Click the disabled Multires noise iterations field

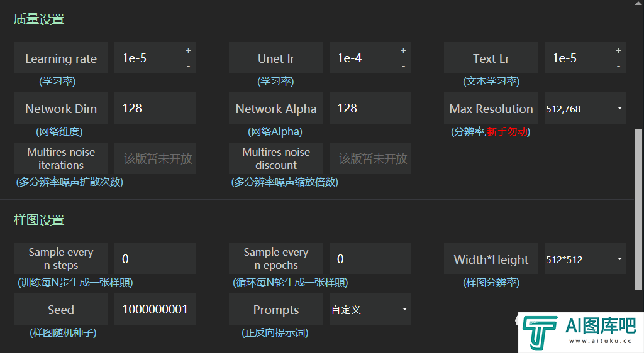155,158
